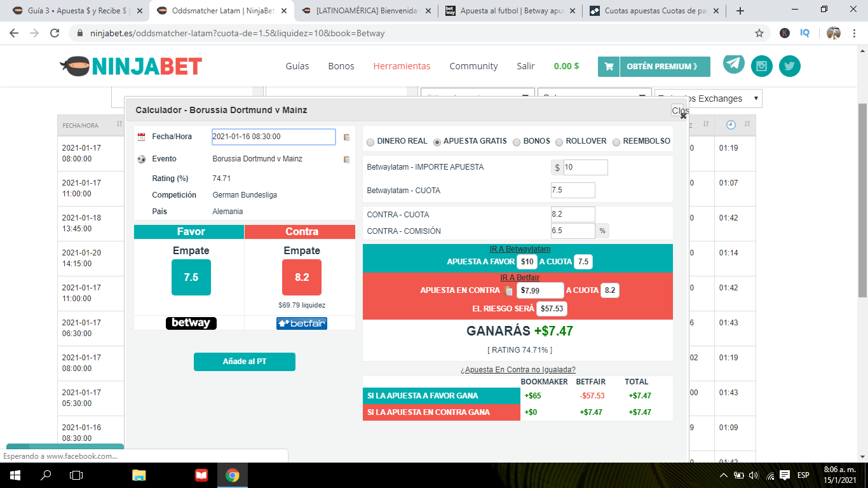The image size is (868, 488).
Task: Click Añade al PT button
Action: pyautogui.click(x=245, y=362)
